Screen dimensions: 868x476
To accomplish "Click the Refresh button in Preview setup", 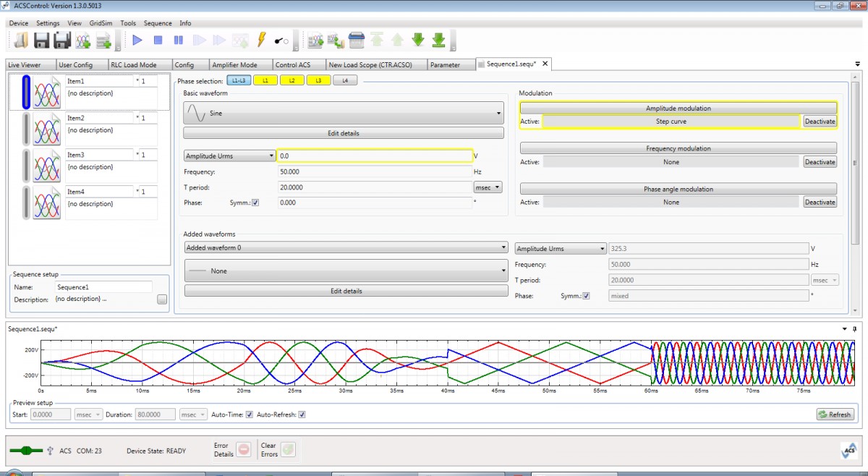I will (x=835, y=415).
